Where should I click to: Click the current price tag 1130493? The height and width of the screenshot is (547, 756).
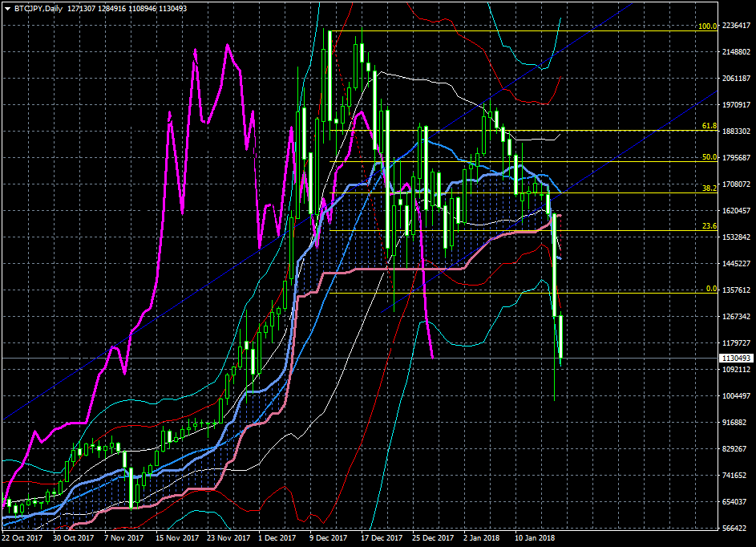(x=736, y=359)
